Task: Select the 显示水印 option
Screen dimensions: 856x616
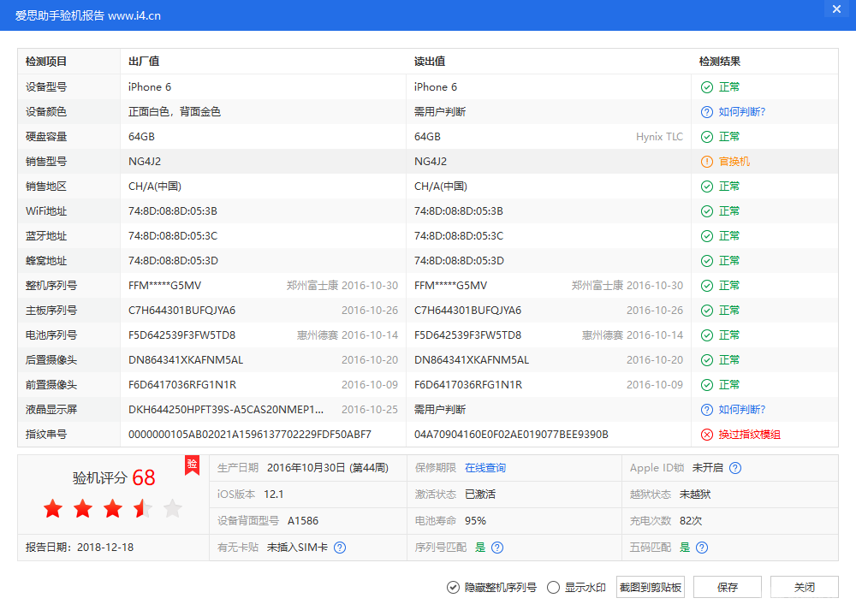Action: [x=576, y=588]
